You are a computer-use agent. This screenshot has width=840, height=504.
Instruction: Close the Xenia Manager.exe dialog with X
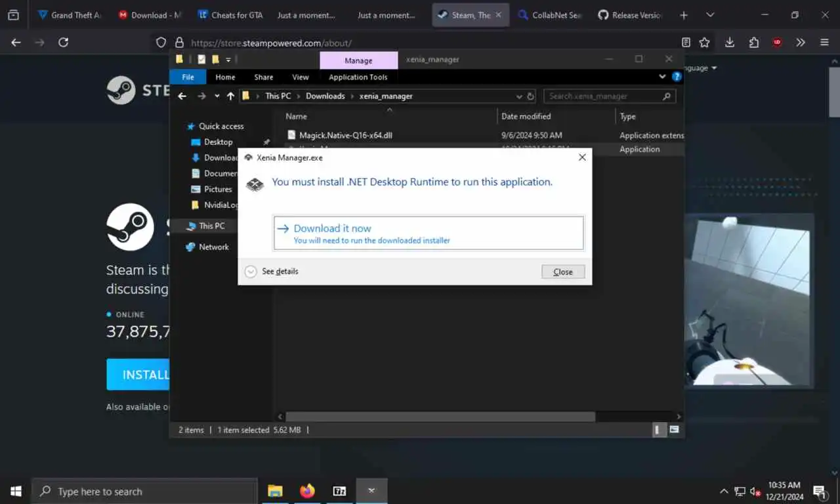click(x=581, y=157)
